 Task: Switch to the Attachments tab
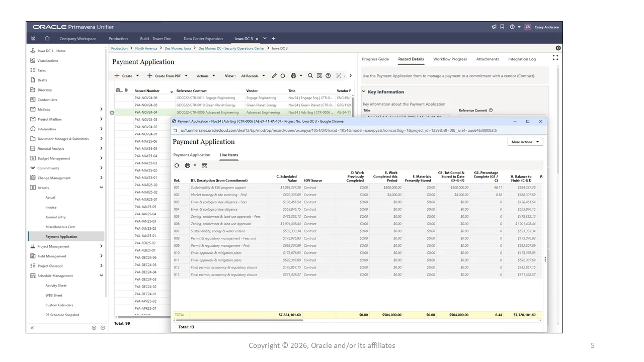point(488,59)
